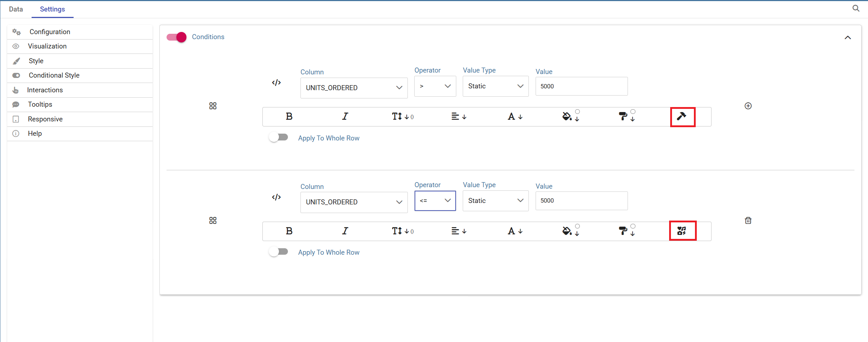Image resolution: width=868 pixels, height=342 pixels.
Task: Toggle Italic in second condition toolbar
Action: pyautogui.click(x=345, y=231)
